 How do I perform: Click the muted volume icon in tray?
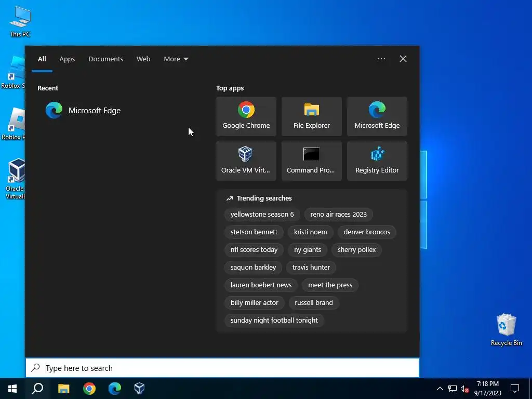click(464, 389)
